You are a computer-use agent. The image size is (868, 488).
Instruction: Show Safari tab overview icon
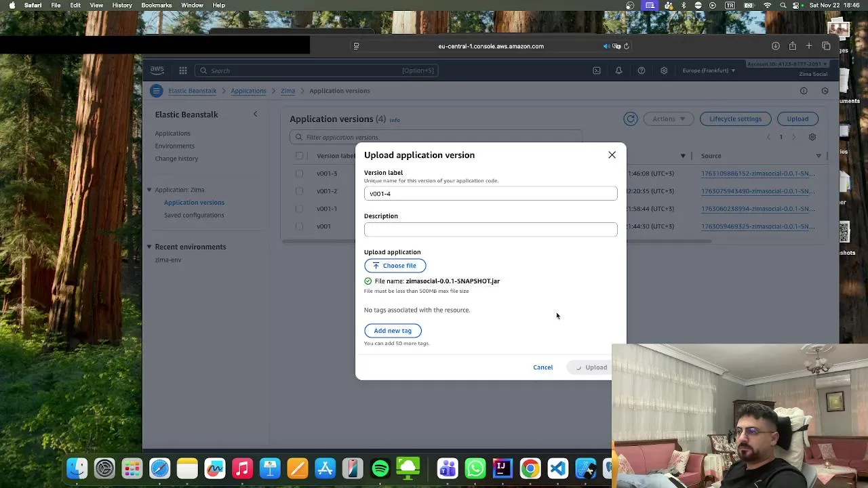coord(826,46)
